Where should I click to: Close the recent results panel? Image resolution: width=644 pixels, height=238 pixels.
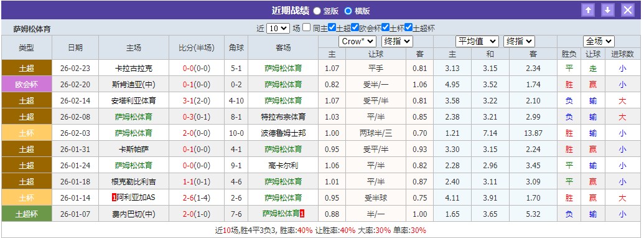(x=628, y=10)
